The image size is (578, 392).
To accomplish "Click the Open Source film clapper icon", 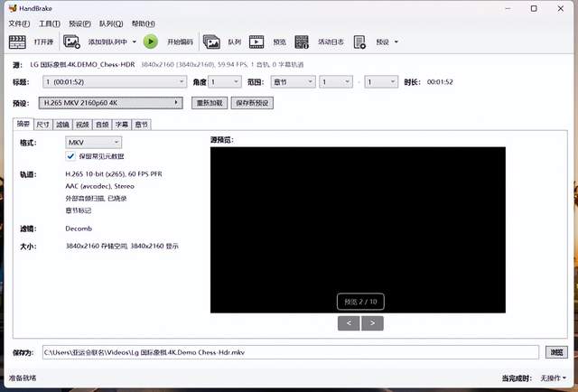I will pos(17,42).
